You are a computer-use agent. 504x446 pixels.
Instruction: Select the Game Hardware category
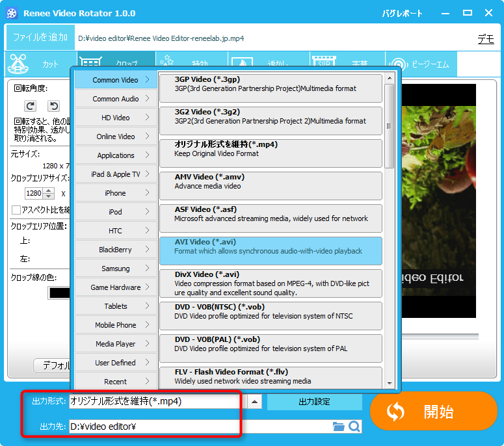[x=116, y=287]
